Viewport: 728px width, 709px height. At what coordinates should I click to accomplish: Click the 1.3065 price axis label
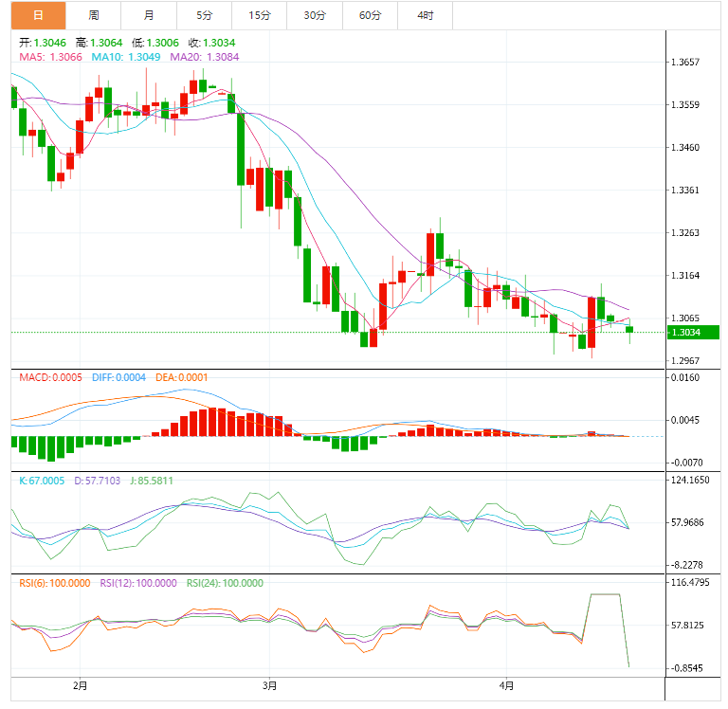tap(685, 318)
